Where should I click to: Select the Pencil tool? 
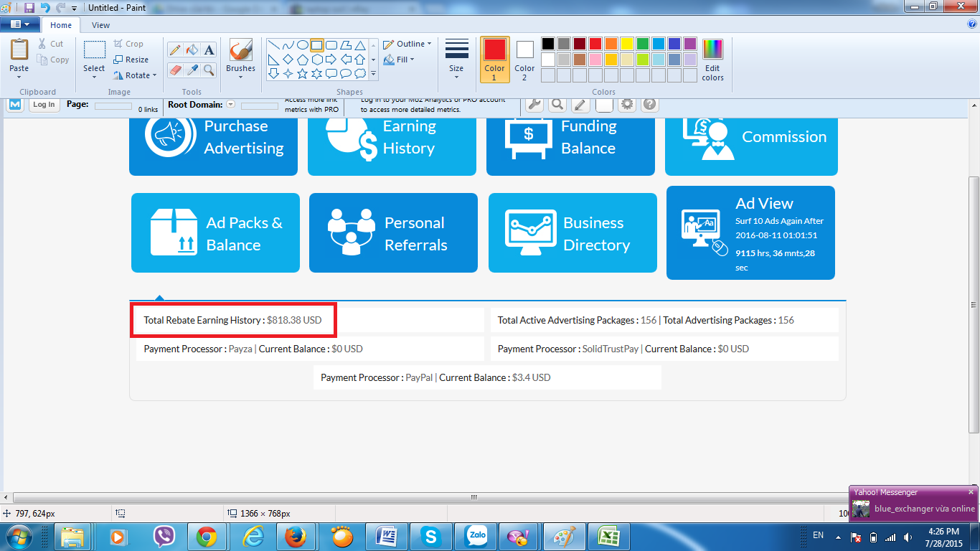174,50
